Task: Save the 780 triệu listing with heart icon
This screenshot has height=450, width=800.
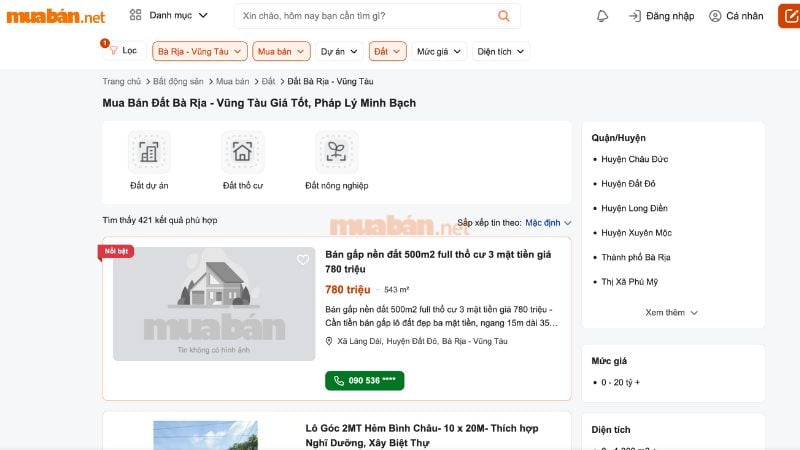Action: pos(303,260)
